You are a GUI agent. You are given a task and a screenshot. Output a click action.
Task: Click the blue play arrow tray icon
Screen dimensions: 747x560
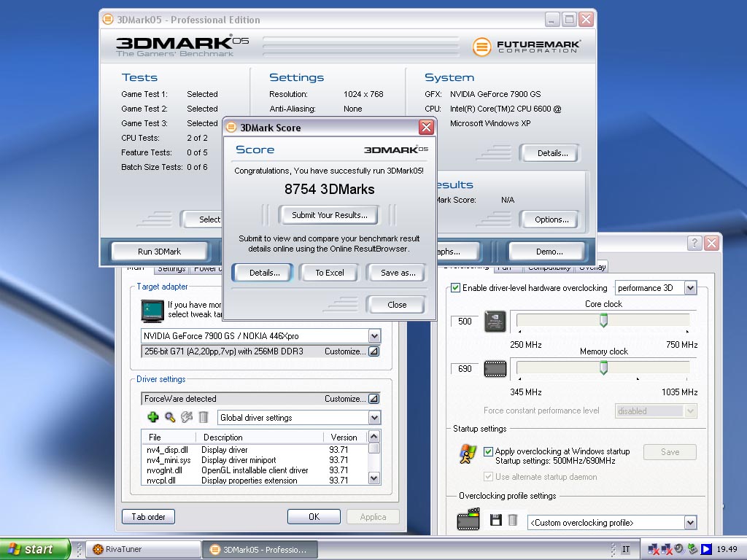706,549
